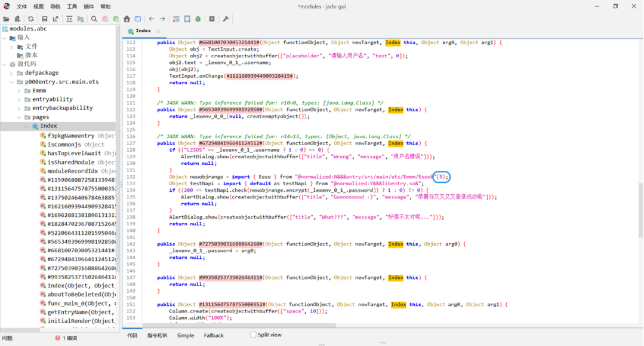Expand the entrybackupability package

click(19, 108)
